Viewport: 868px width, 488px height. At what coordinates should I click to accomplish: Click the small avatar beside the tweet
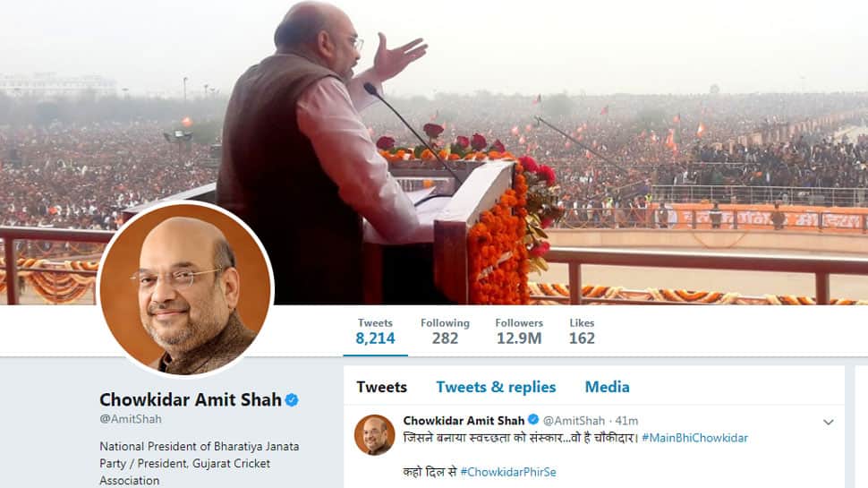[374, 435]
